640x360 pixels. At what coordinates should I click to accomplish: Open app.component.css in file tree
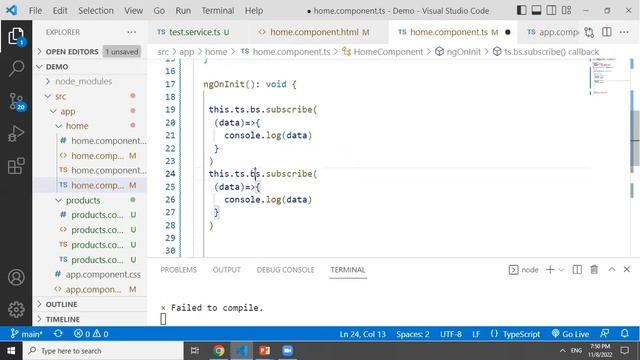pos(90,274)
